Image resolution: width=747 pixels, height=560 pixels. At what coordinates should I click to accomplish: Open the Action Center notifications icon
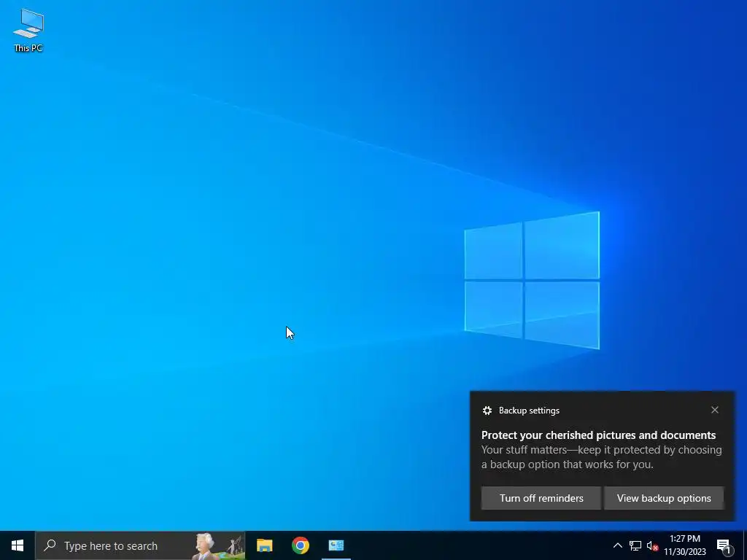tap(724, 545)
